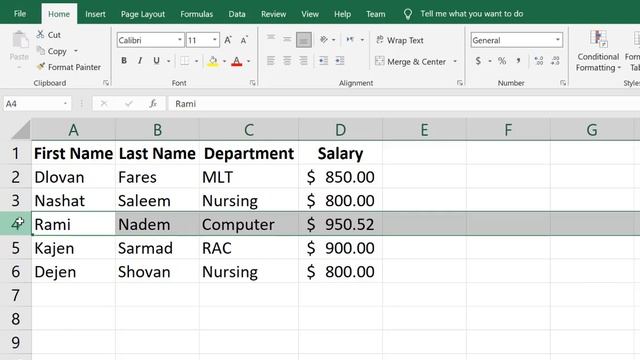Click increase indent icon
The image size is (640, 360).
pyautogui.click(x=340, y=61)
